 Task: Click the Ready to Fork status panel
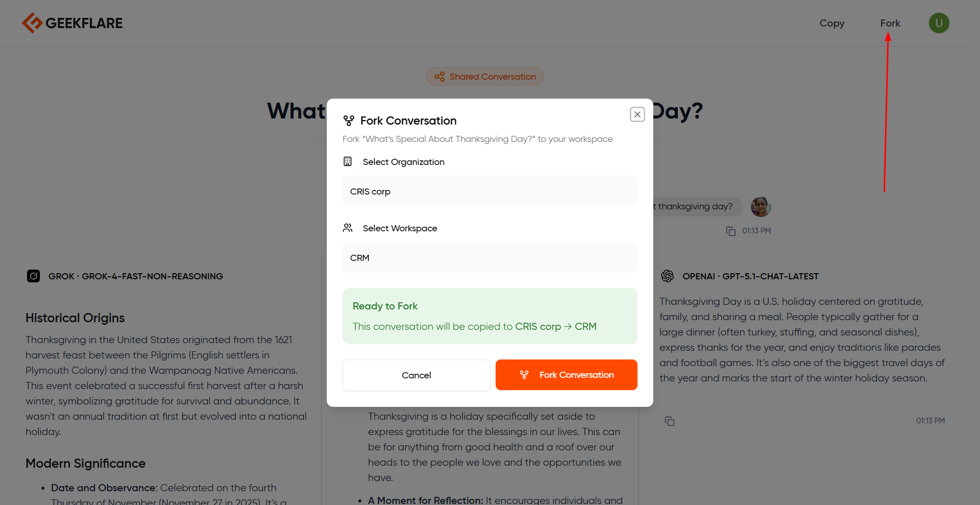pyautogui.click(x=489, y=316)
